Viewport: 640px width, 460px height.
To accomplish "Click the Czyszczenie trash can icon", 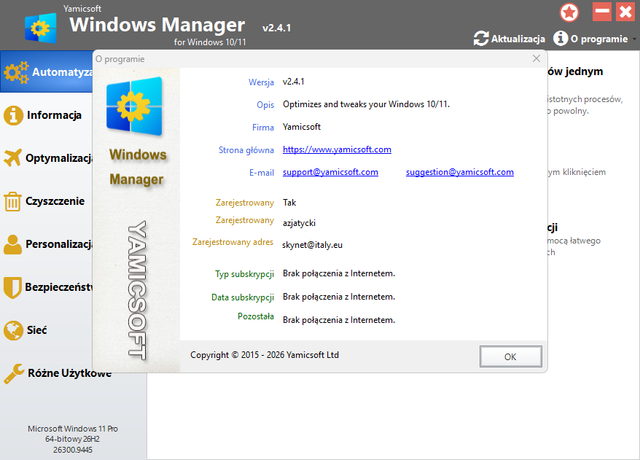I will coord(13,201).
